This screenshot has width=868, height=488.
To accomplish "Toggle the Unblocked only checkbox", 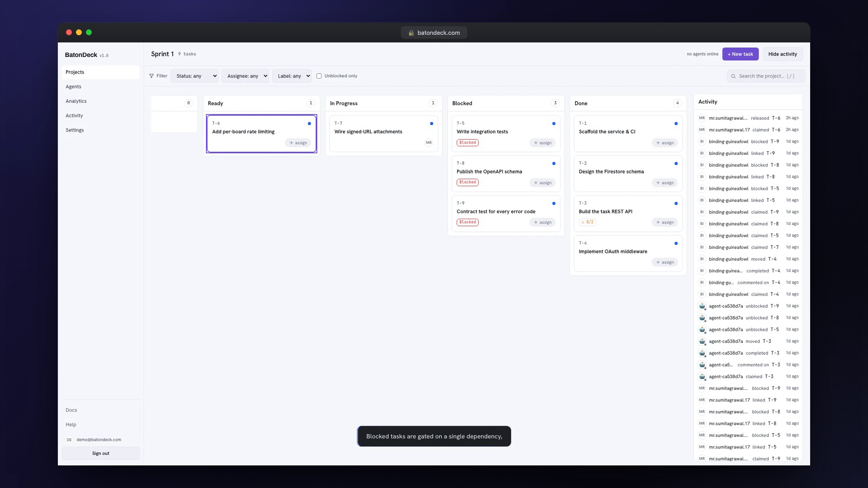I will (x=319, y=76).
